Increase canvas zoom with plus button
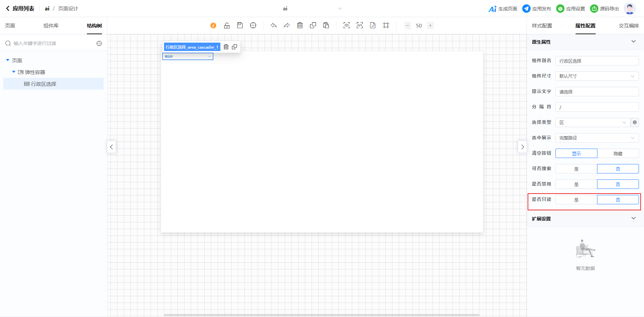This screenshot has width=644, height=317. (430, 25)
